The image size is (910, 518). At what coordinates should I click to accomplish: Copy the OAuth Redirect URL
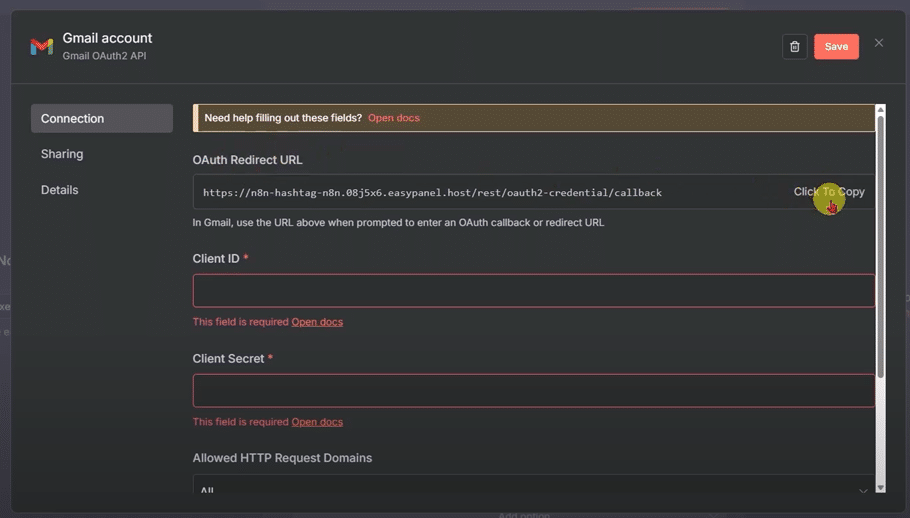[829, 192]
